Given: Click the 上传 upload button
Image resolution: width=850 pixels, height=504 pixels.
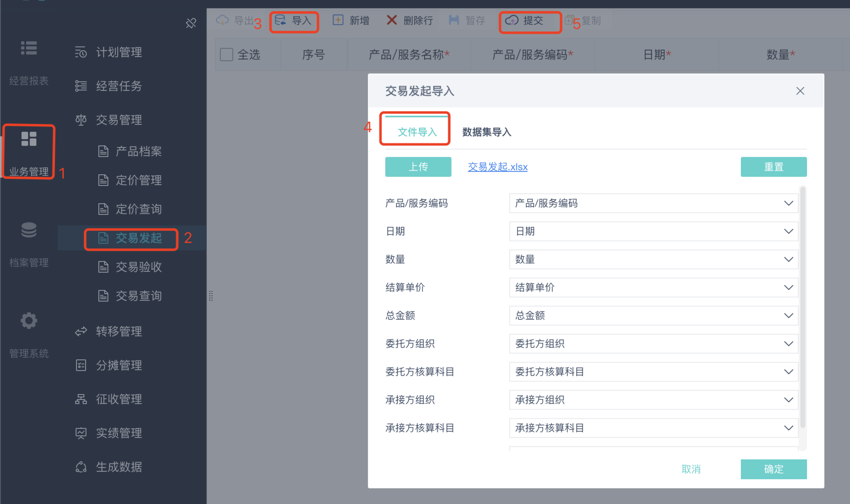Looking at the screenshot, I should [418, 167].
